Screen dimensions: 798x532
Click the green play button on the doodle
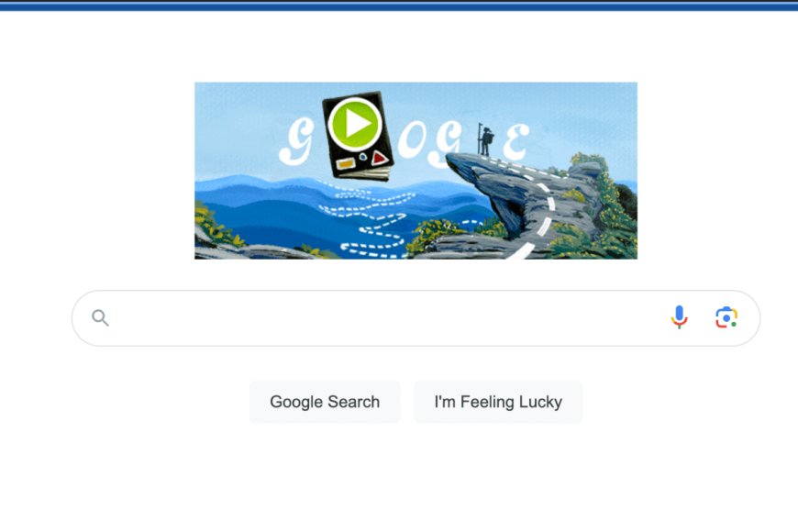[355, 124]
